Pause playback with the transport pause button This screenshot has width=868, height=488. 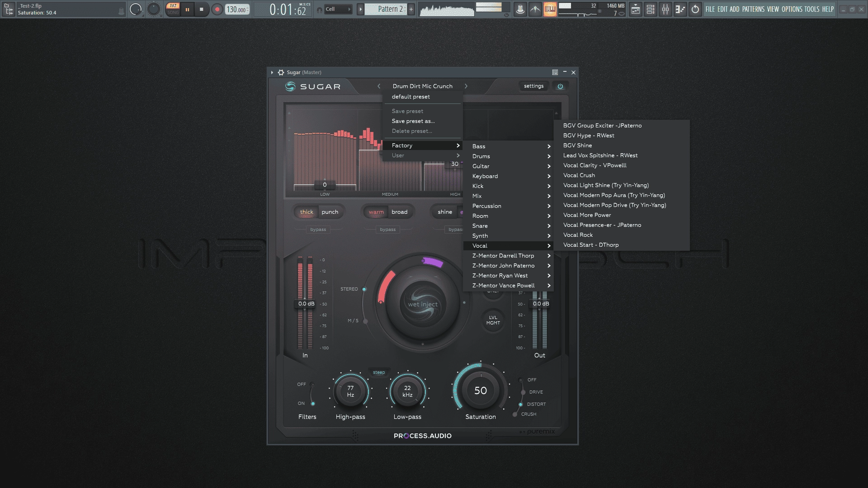coord(187,9)
